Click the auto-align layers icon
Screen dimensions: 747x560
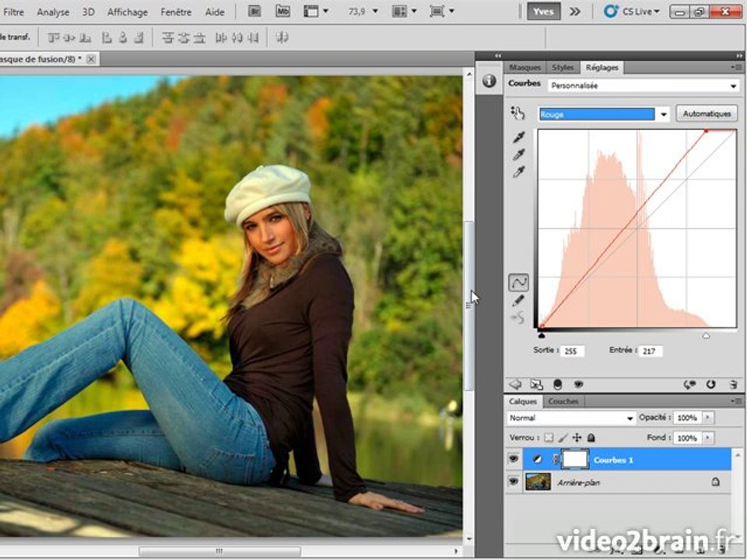282,37
